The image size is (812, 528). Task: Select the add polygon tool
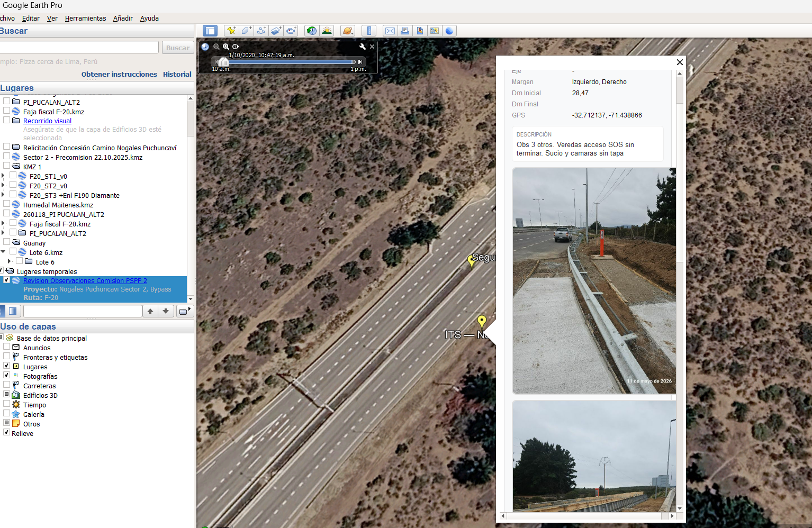click(x=246, y=31)
